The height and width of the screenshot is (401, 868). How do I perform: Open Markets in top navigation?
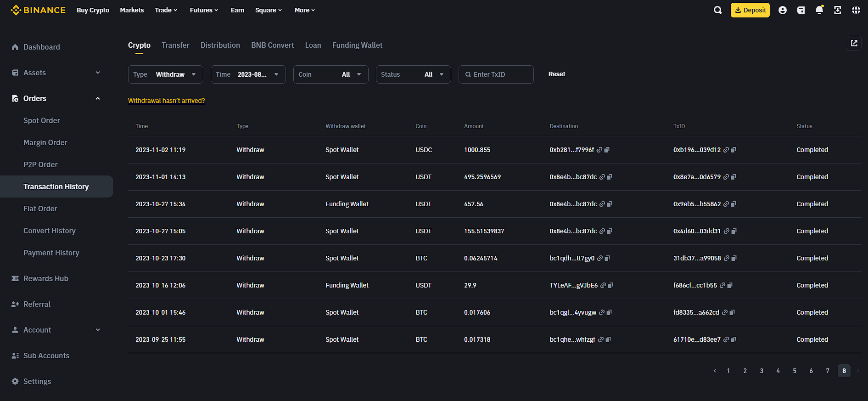tap(132, 10)
